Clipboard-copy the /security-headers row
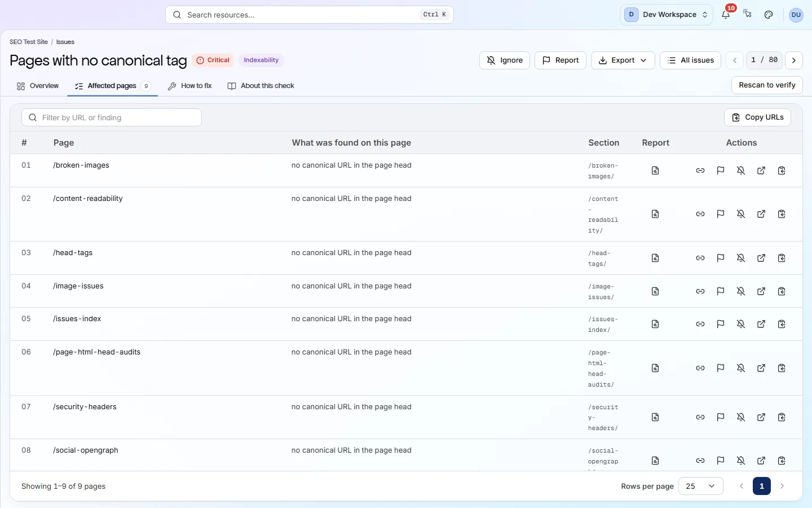 (x=782, y=417)
